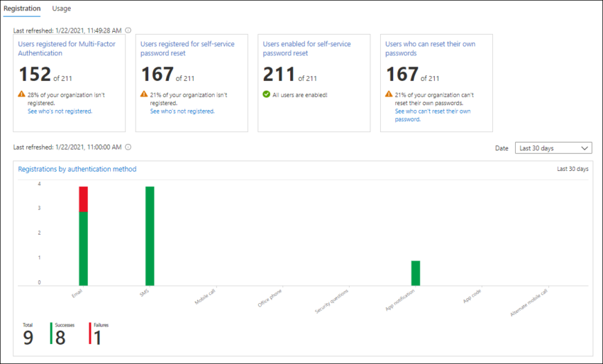Click info icon beside 11:00:00 AM refresh time

coord(128,148)
